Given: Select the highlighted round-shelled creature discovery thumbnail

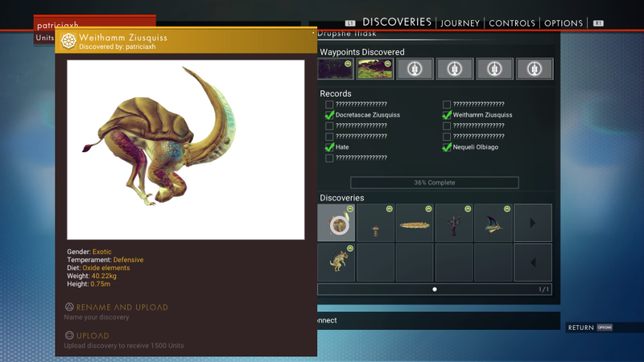Looking at the screenshot, I should [336, 223].
